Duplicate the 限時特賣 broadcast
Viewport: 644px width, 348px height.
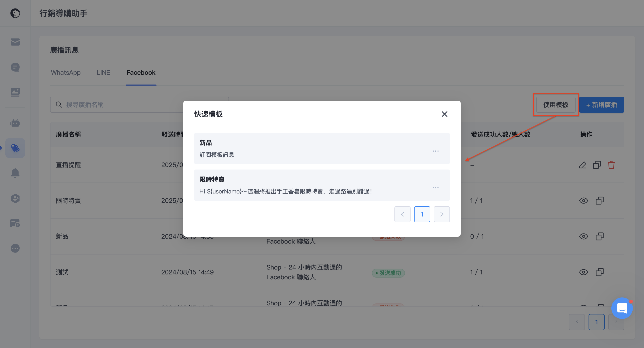click(x=600, y=201)
